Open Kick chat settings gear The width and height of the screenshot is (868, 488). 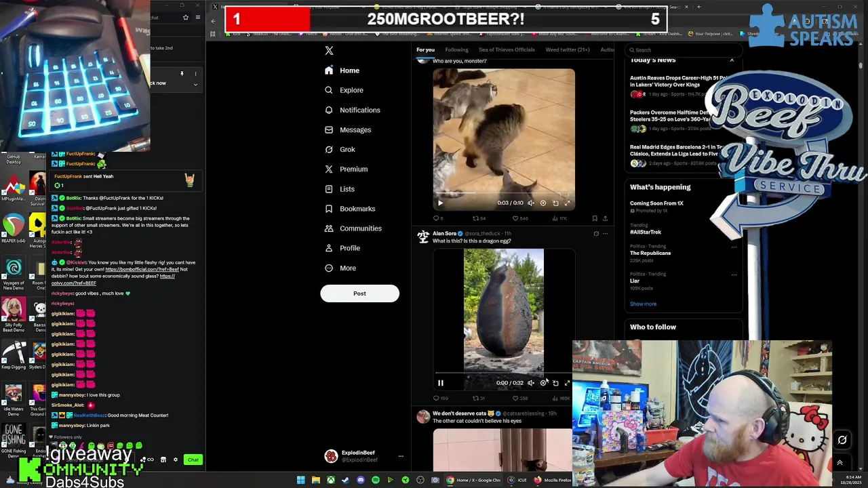pyautogui.click(x=175, y=460)
